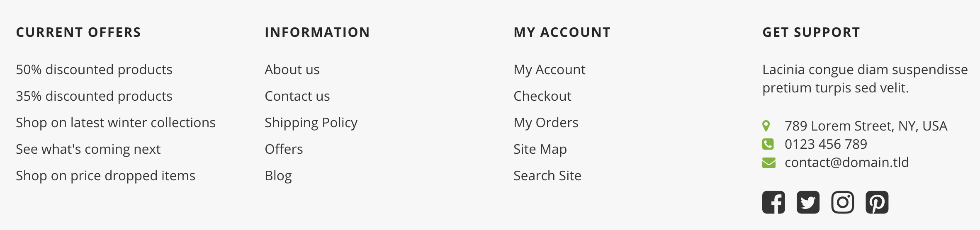The image size is (980, 230).
Task: Go to Shop on price dropped items
Action: click(106, 176)
